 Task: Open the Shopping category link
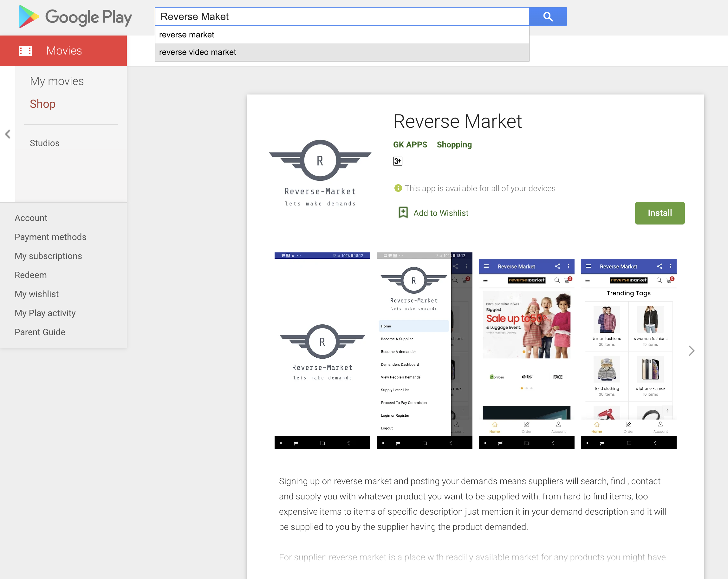pyautogui.click(x=454, y=145)
